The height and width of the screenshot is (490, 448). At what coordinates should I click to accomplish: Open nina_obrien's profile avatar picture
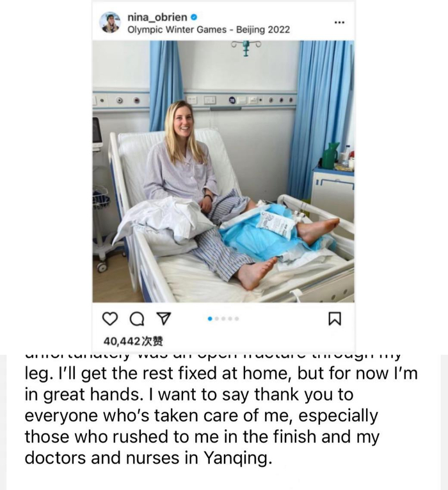pos(109,22)
